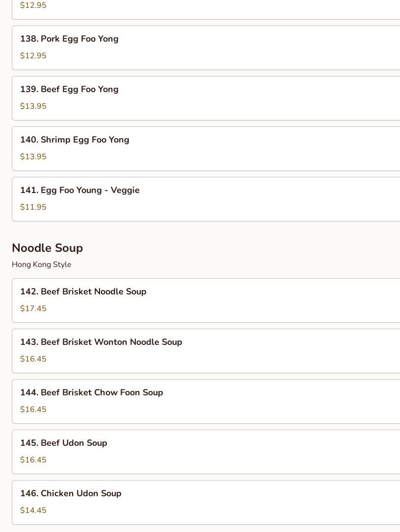Click the $14.45 price for Chicken Udon Soup
The image size is (400, 532).
pyautogui.click(x=33, y=510)
